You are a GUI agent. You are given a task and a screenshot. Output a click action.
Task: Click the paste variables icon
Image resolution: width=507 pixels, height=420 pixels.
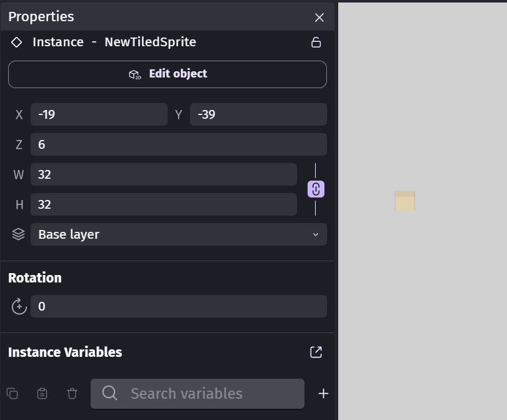43,394
